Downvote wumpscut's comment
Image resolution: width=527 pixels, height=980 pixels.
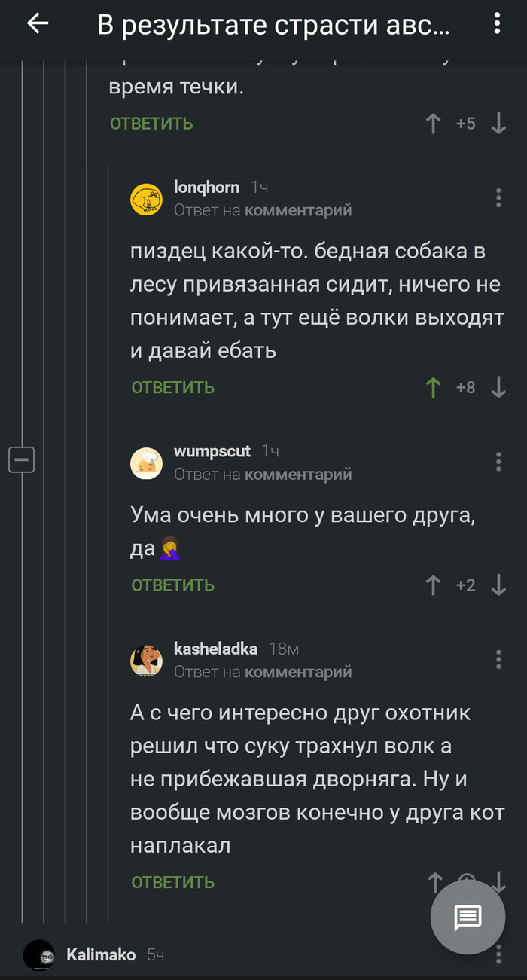pyautogui.click(x=498, y=585)
